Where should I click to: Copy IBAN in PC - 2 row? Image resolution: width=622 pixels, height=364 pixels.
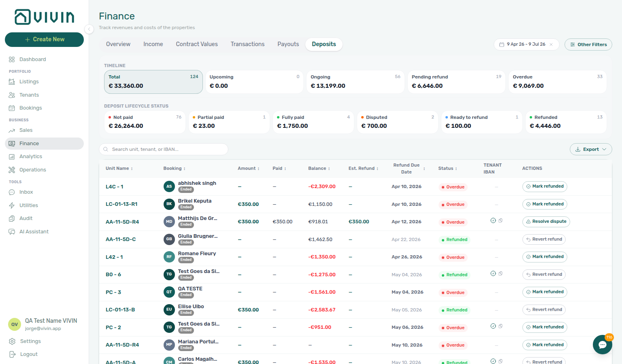tap(501, 326)
